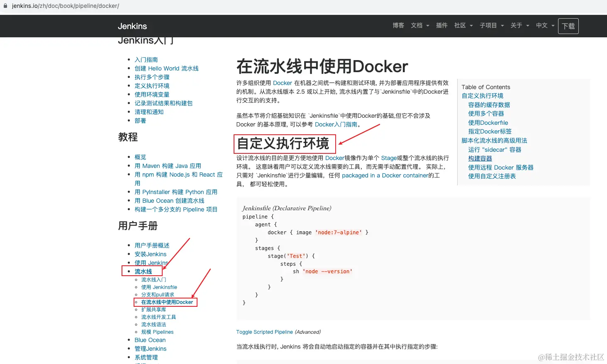Open the 扩展共享库 sub-item

[x=154, y=310]
